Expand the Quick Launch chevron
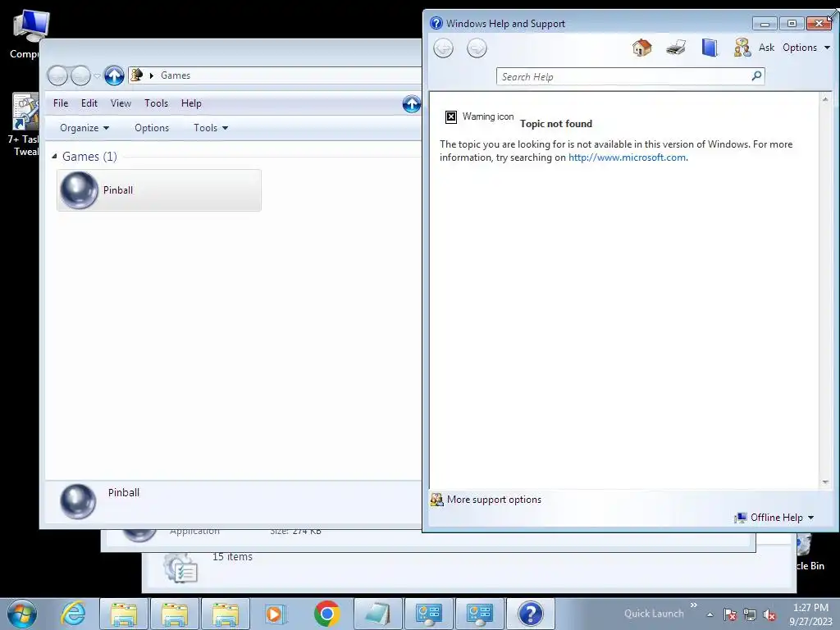 (x=694, y=605)
